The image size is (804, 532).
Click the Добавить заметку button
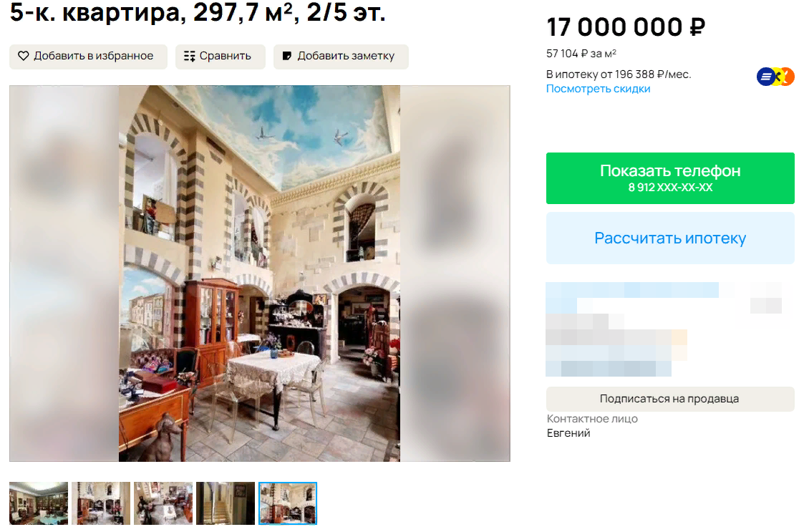click(341, 57)
